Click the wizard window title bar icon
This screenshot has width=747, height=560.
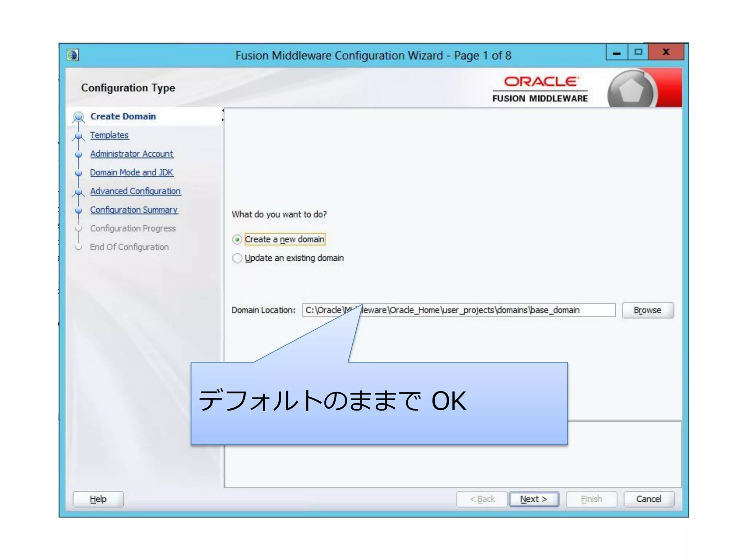tap(73, 55)
